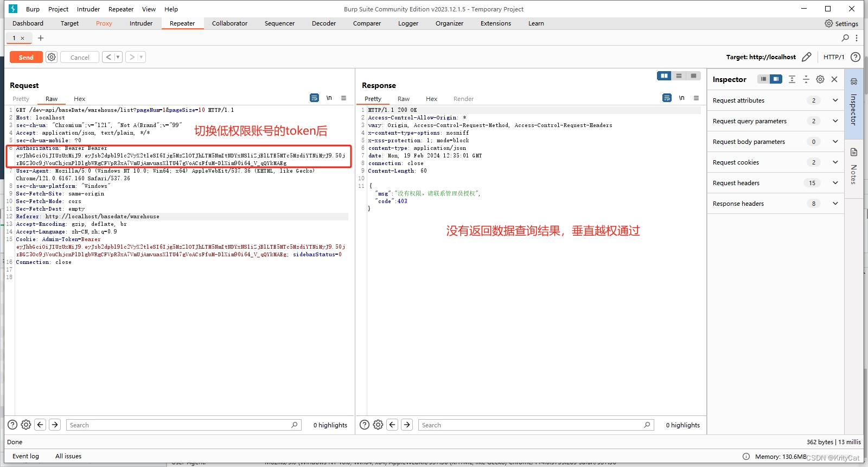Select Request Pretty view
Viewport: 868px width, 467px height.
[x=21, y=99]
